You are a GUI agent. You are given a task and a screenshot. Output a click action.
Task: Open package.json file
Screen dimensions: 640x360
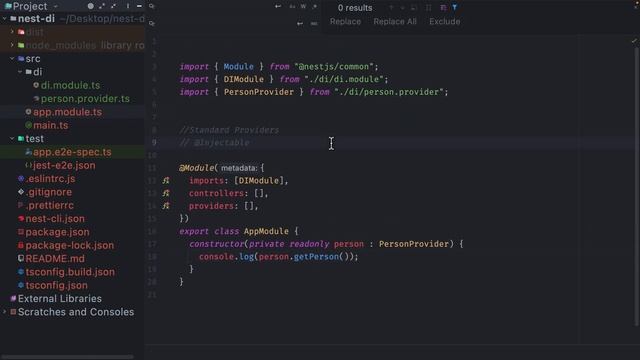tap(57, 232)
